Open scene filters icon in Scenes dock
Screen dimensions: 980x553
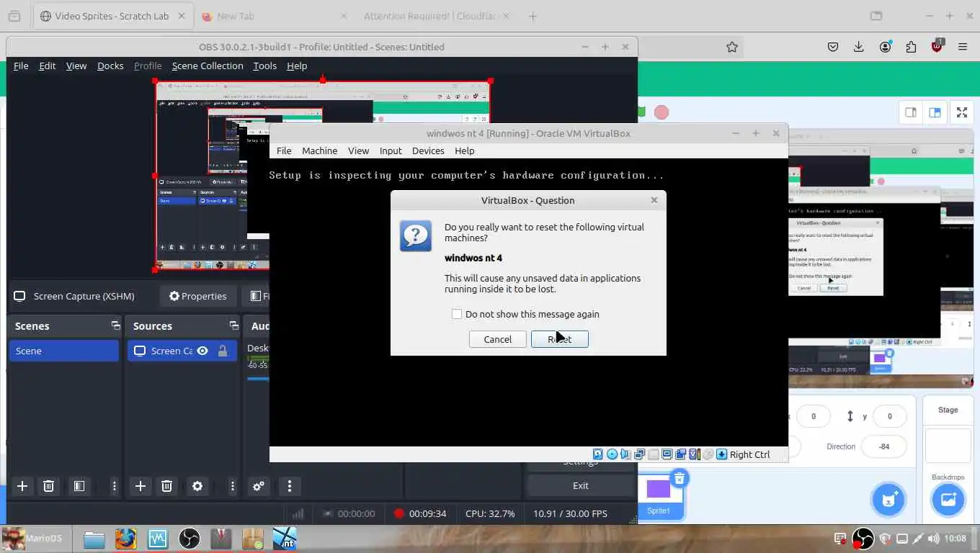[x=79, y=486]
